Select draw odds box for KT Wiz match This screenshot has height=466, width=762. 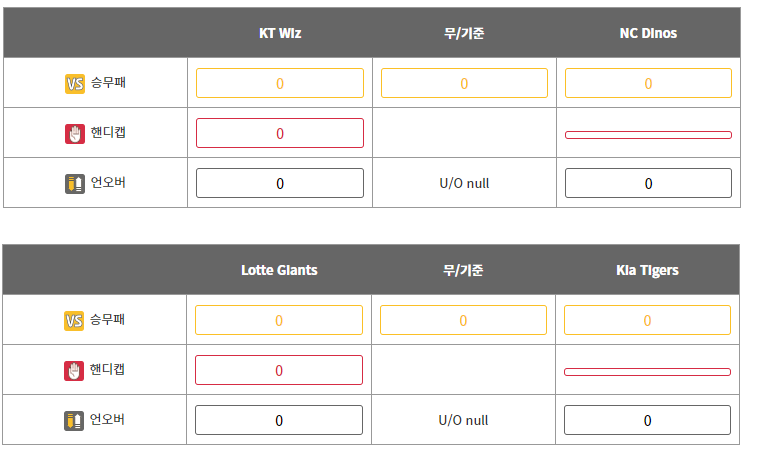point(464,83)
